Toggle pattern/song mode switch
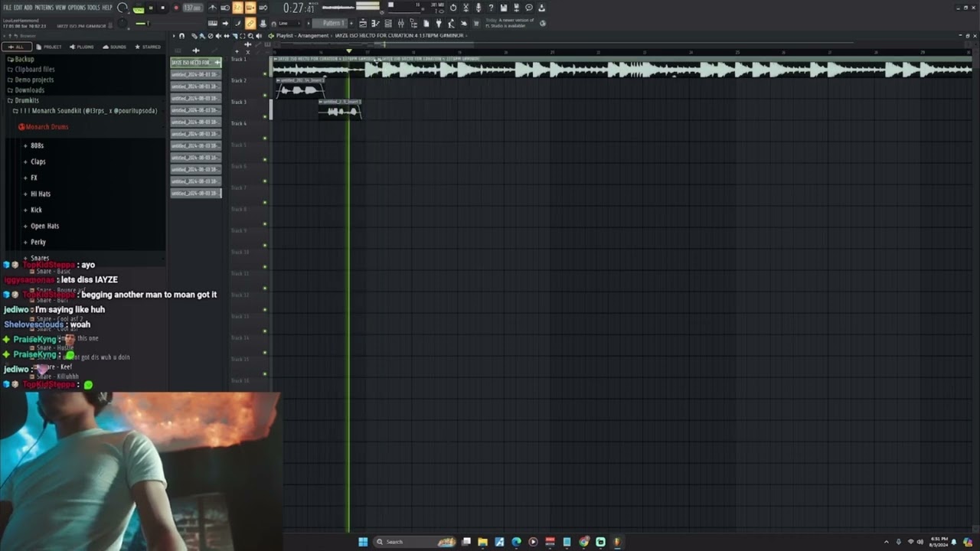 [139, 8]
